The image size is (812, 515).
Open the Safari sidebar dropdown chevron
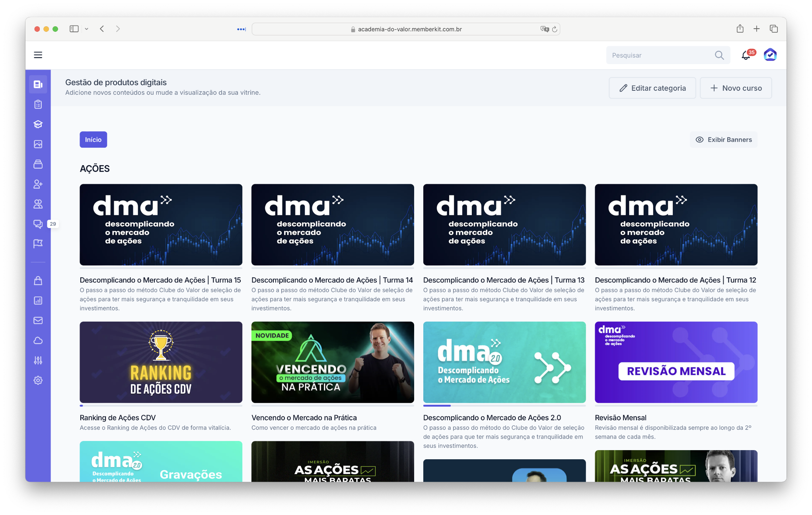point(87,29)
